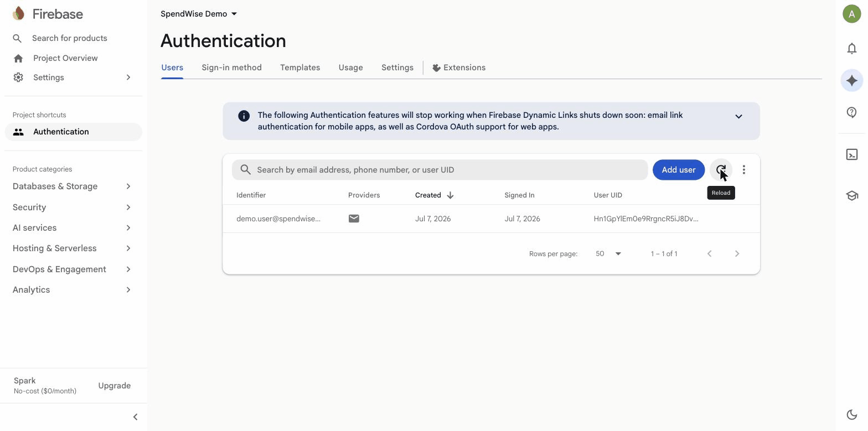Screen dimensions: 868x431
Task: Click the Settings gear icon in sidebar
Action: 18,77
